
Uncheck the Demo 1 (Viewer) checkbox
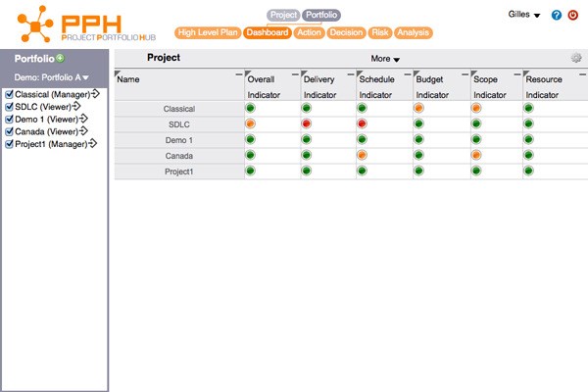point(10,120)
